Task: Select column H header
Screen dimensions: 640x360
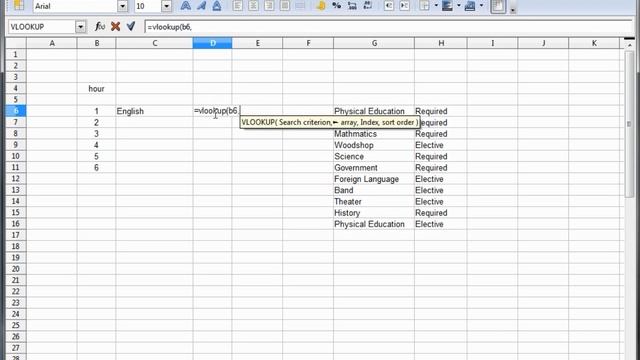Action: pos(441,43)
